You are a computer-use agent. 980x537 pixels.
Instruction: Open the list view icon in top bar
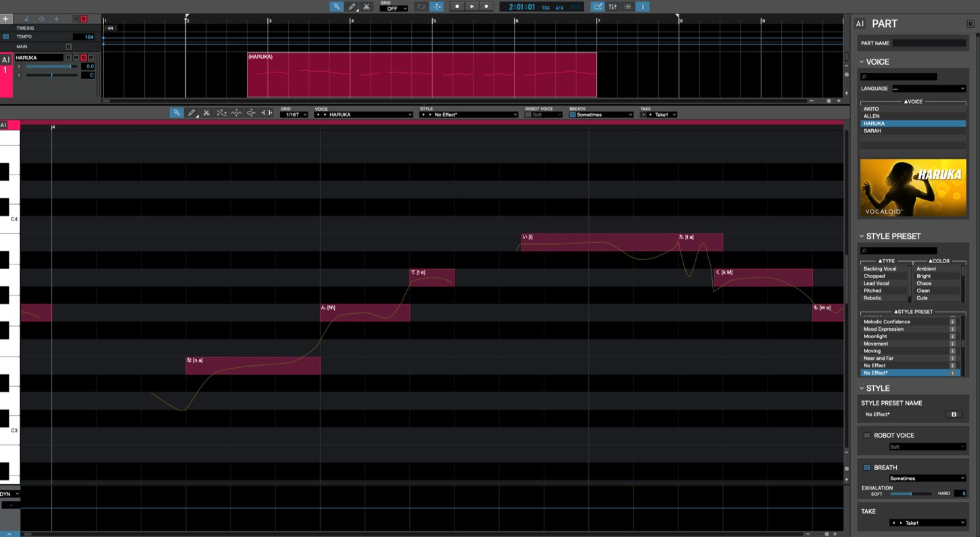(628, 7)
